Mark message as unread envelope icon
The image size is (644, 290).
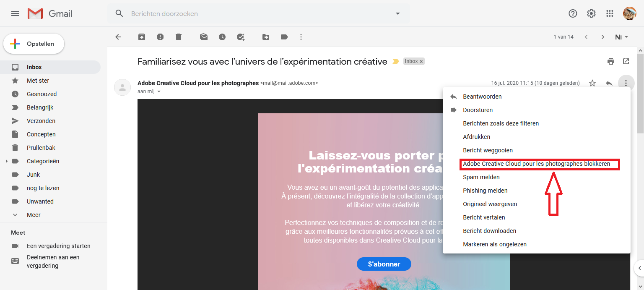[204, 37]
